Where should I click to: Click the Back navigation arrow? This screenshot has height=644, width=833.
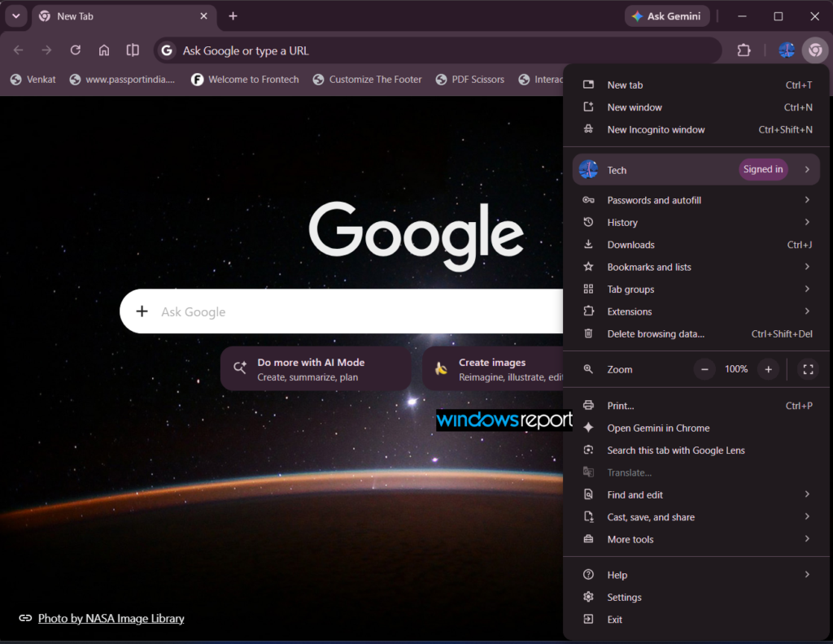pos(19,50)
